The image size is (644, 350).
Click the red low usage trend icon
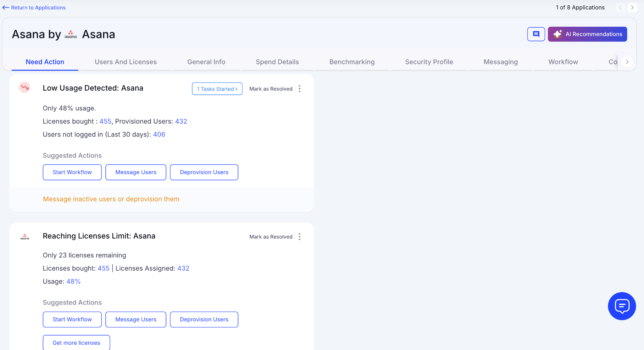point(25,87)
